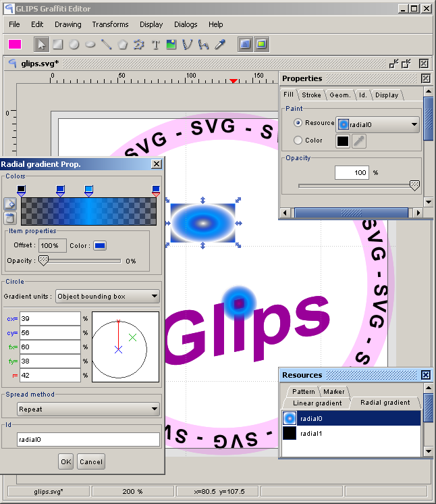Switch to the Stroke tab
The image size is (436, 504).
[x=311, y=95]
